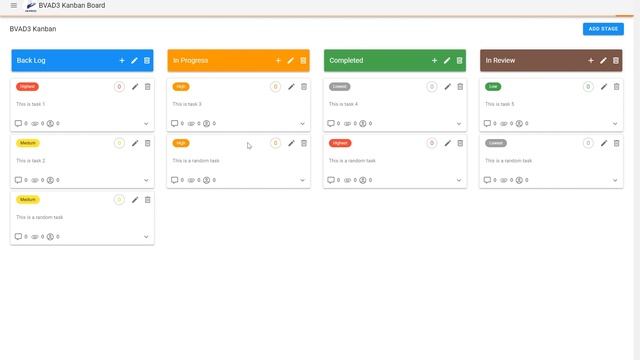The height and width of the screenshot is (360, 640).
Task: Edit the 'This is task 1' card
Action: [135, 87]
